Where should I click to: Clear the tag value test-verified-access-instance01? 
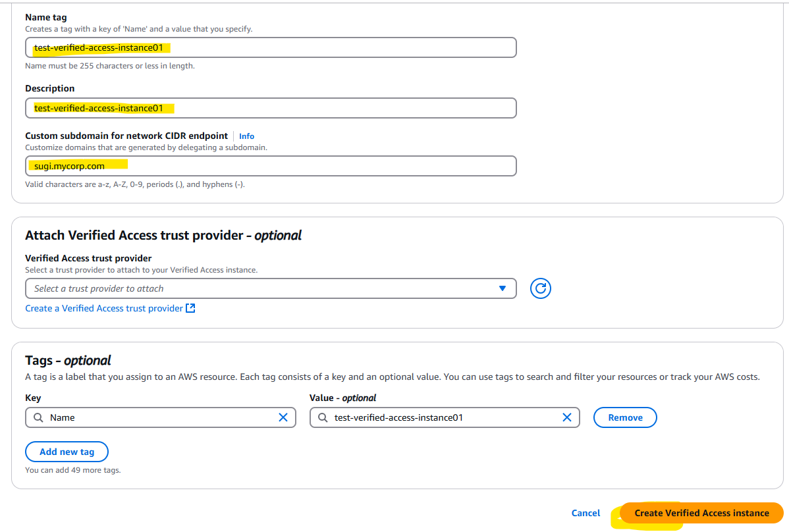coord(566,417)
